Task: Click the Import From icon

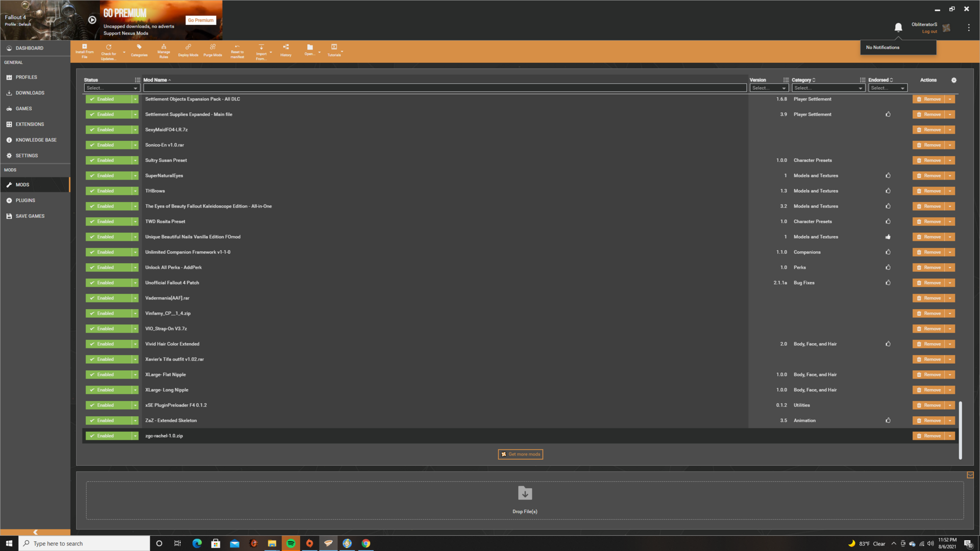Action: (261, 47)
